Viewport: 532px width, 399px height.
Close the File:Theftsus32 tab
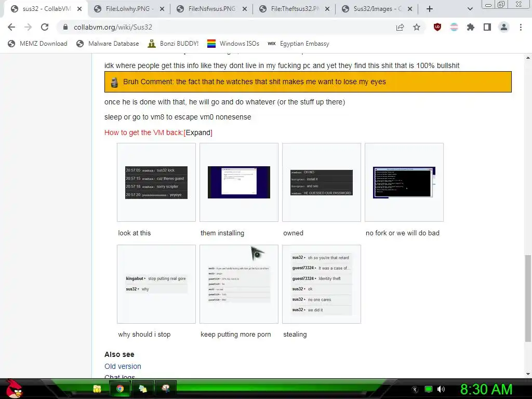pyautogui.click(x=327, y=9)
